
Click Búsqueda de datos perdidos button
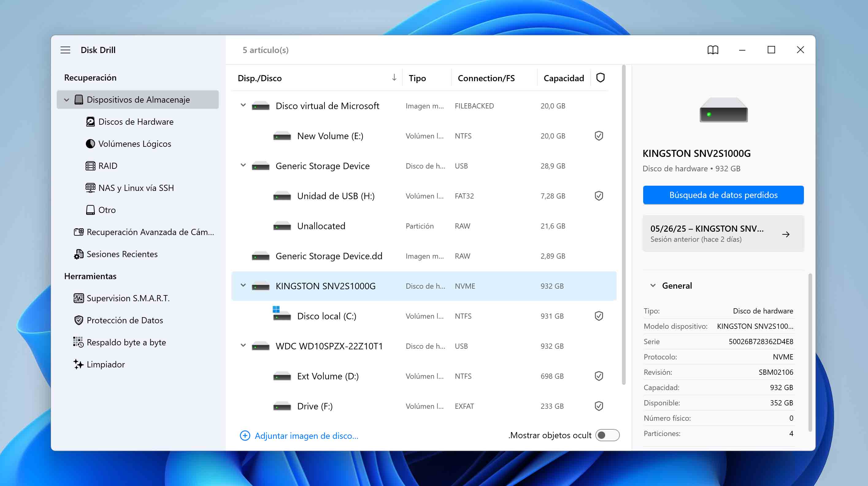point(723,195)
